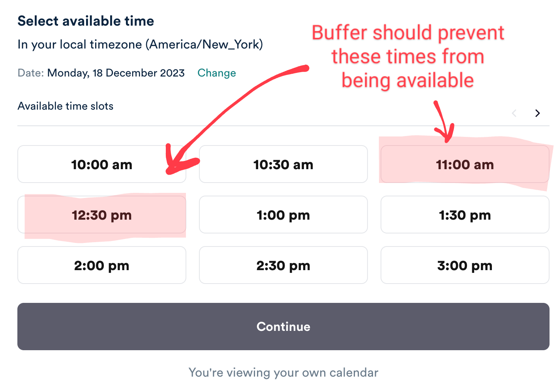The image size is (559, 392).
Task: Click the previous time slots chevron
Action: (514, 114)
